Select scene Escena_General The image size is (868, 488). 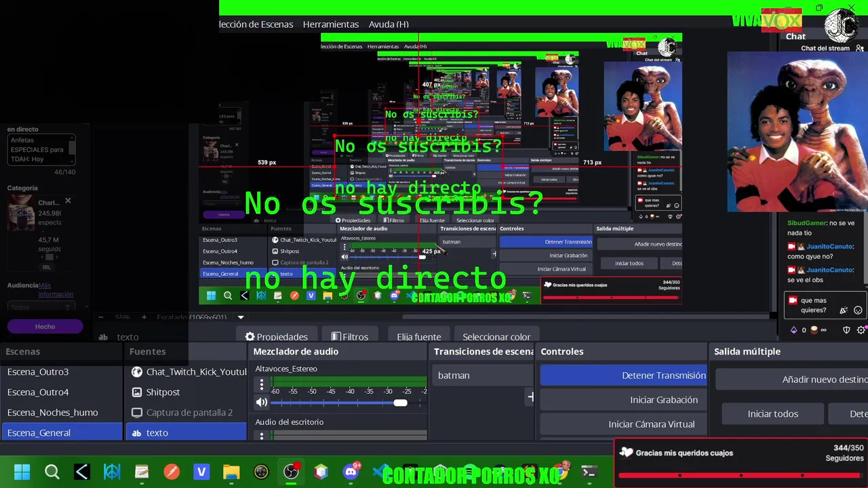click(62, 432)
